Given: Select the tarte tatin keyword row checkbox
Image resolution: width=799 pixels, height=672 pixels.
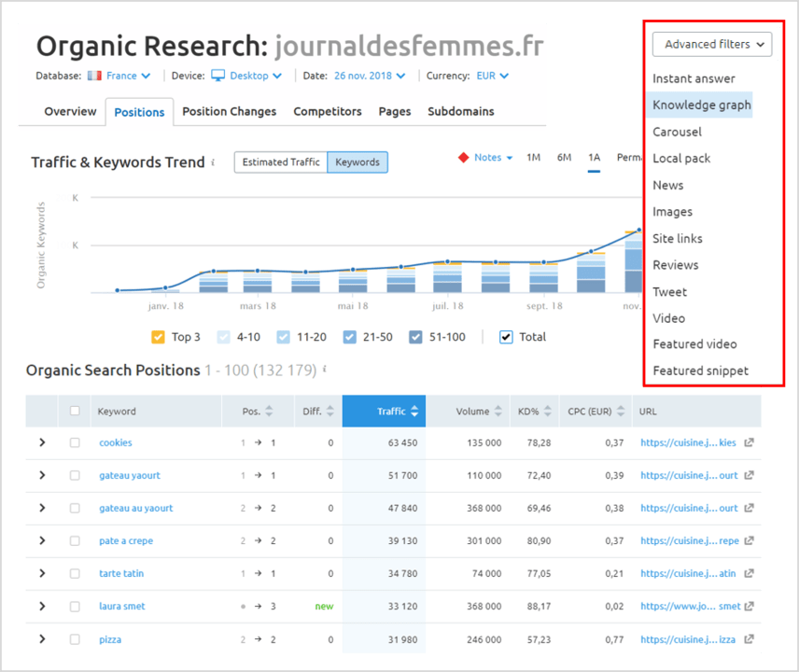Looking at the screenshot, I should click(75, 573).
